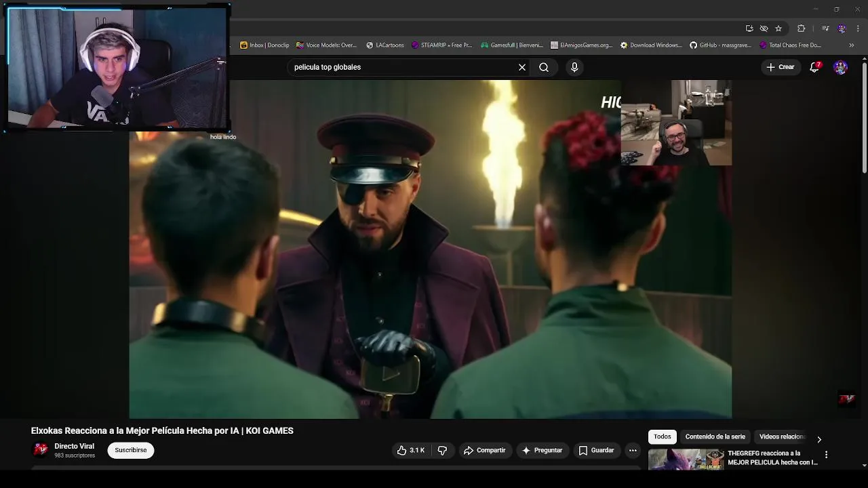Click the crossed-out eye tracking protection icon
The image size is (868, 488).
point(764,28)
